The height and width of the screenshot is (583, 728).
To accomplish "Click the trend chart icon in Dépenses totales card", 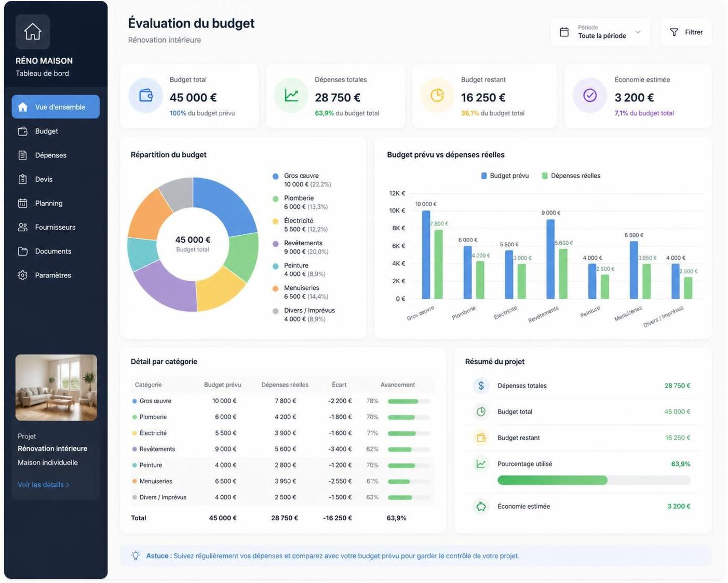I will tap(291, 95).
